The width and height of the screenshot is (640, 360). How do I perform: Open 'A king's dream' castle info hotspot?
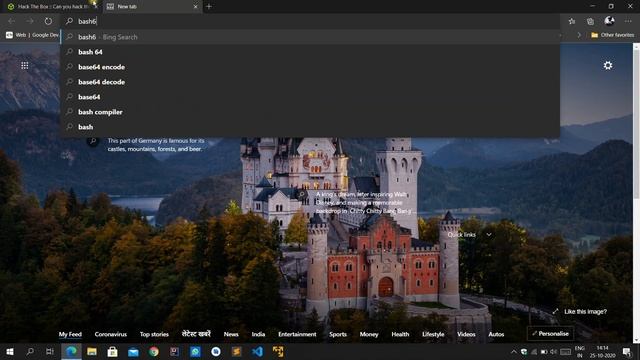302,195
